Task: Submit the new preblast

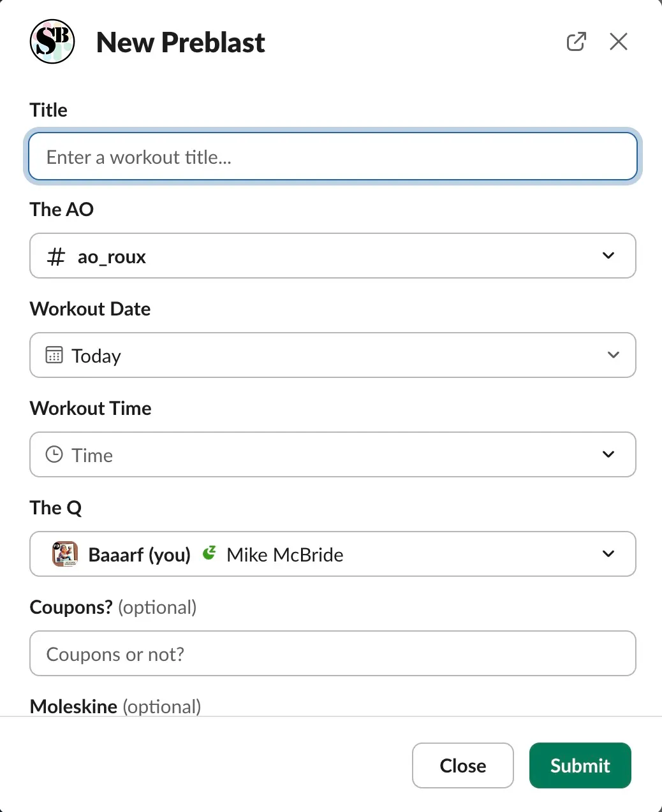Action: pyautogui.click(x=580, y=765)
